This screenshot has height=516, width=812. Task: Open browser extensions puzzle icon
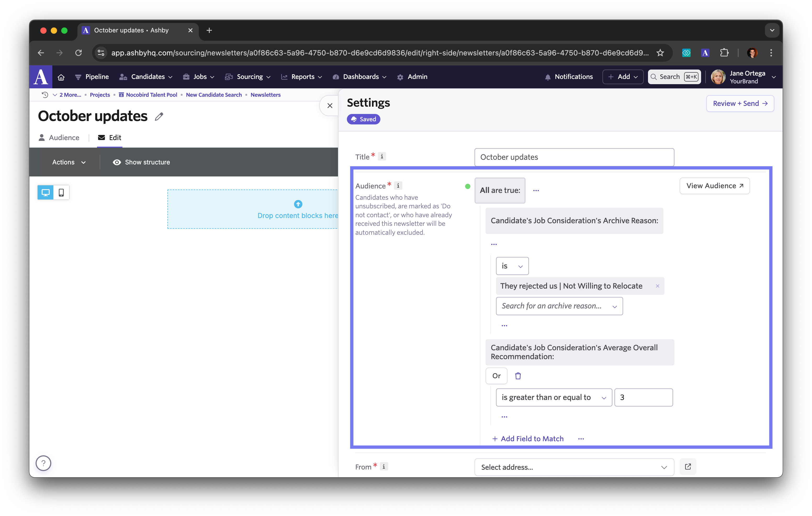tap(724, 53)
